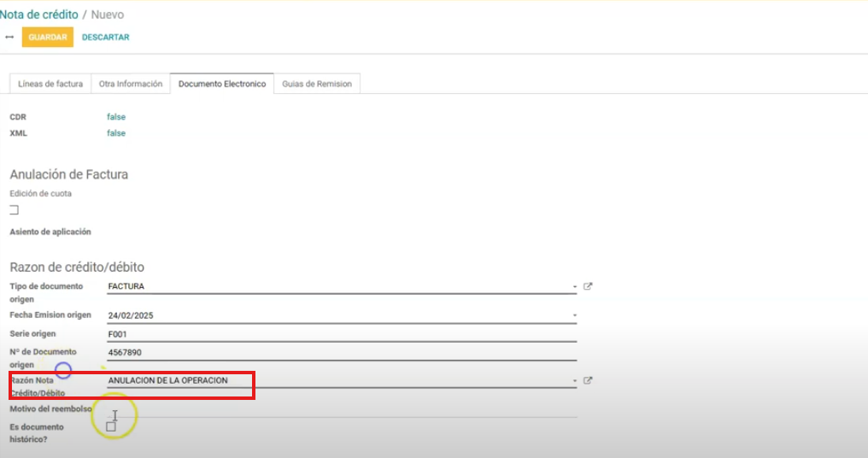Enable the Es documento histórico checkbox

point(111,426)
